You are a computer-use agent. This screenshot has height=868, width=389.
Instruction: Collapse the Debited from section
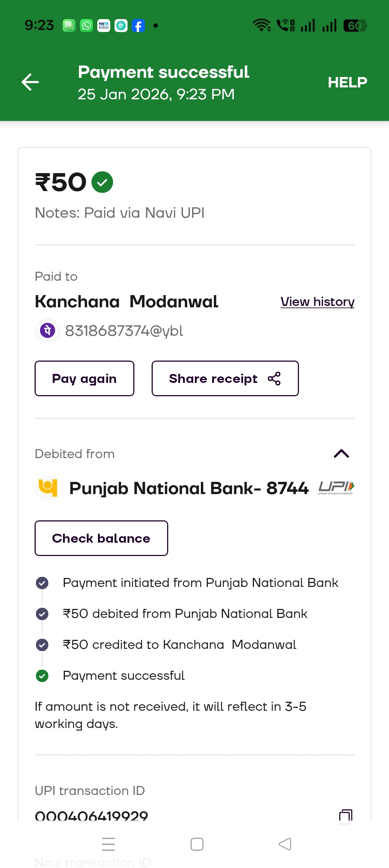tap(341, 454)
